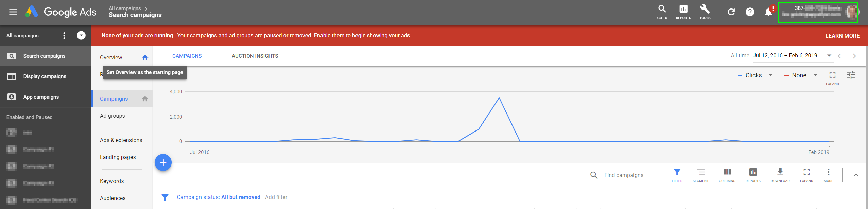Set Campaigns as the starting page
Screen dimensions: 868x209
(145, 99)
